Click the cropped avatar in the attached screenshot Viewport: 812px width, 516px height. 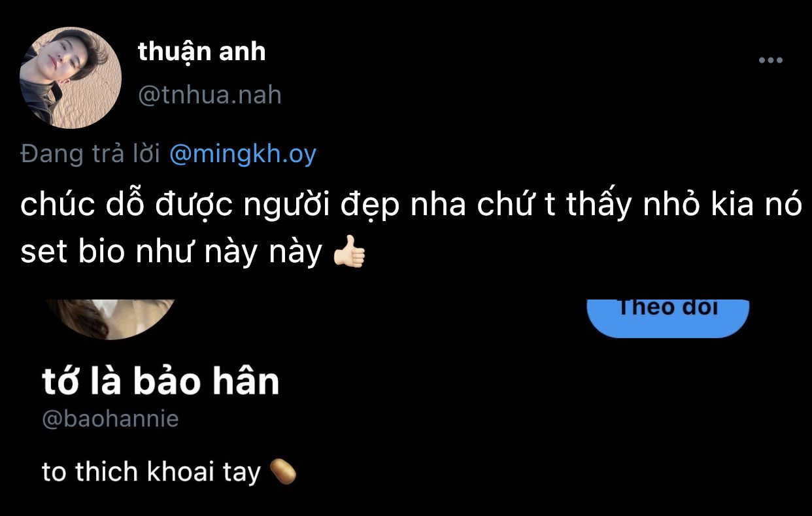point(111,319)
